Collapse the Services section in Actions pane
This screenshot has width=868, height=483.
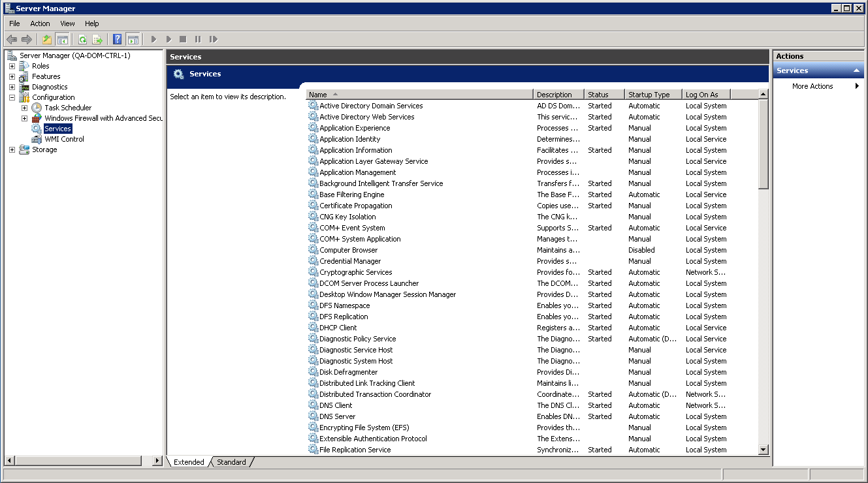[856, 70]
